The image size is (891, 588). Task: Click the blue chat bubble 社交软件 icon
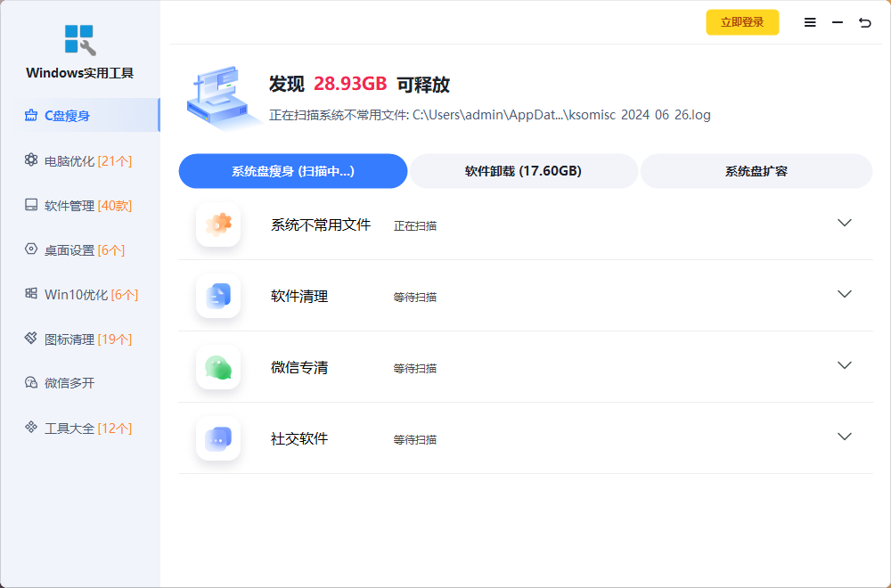(x=218, y=438)
